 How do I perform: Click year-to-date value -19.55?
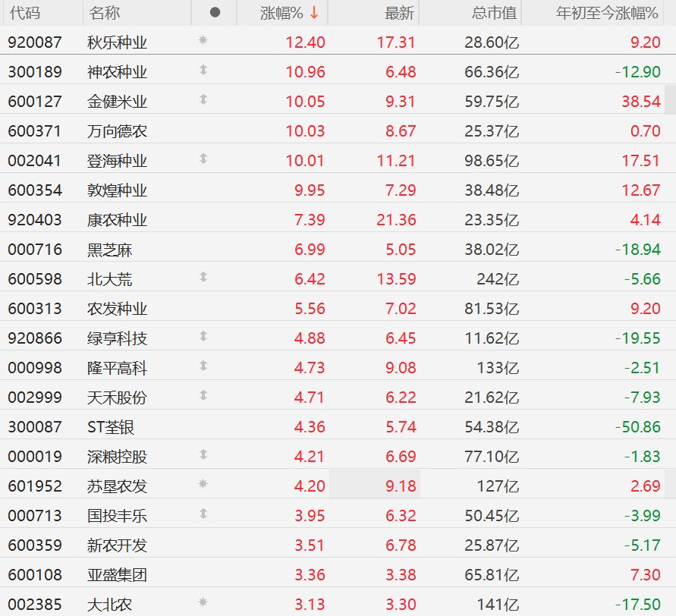pyautogui.click(x=637, y=338)
